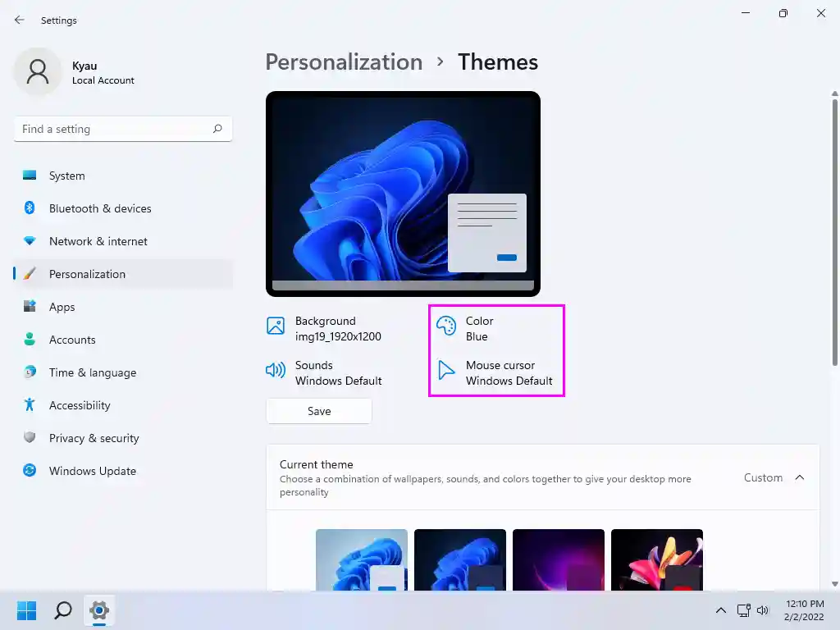Open Sounds Windows Default setting
Viewport: 840px width, 630px height.
[x=324, y=373]
